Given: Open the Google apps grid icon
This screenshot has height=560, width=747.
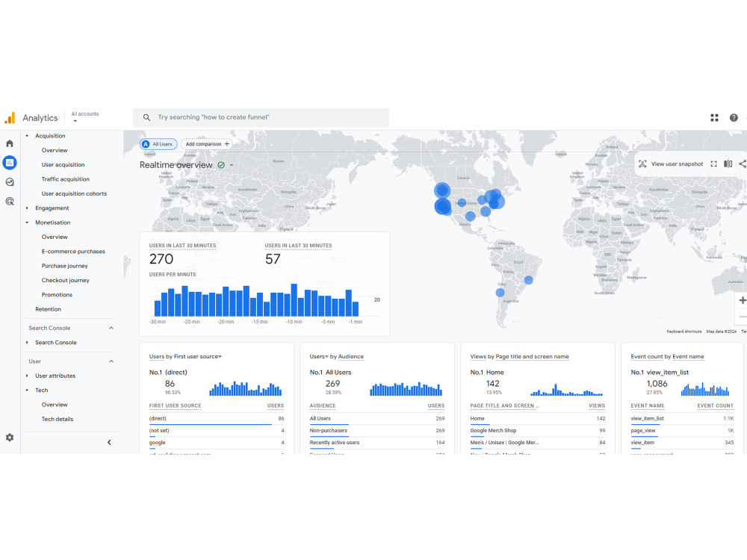Looking at the screenshot, I should pyautogui.click(x=714, y=118).
